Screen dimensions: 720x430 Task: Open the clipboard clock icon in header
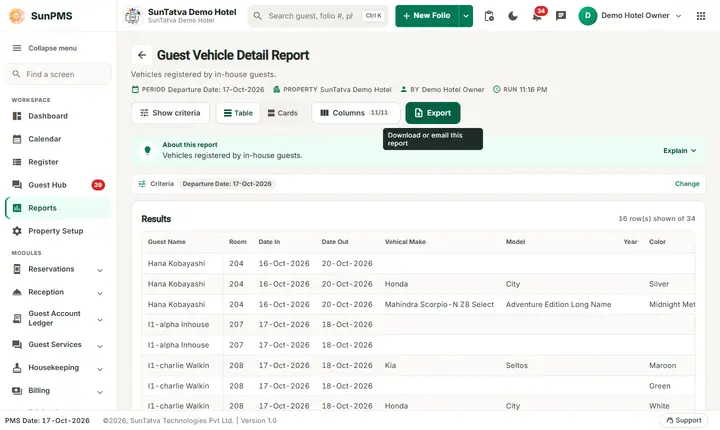(489, 16)
